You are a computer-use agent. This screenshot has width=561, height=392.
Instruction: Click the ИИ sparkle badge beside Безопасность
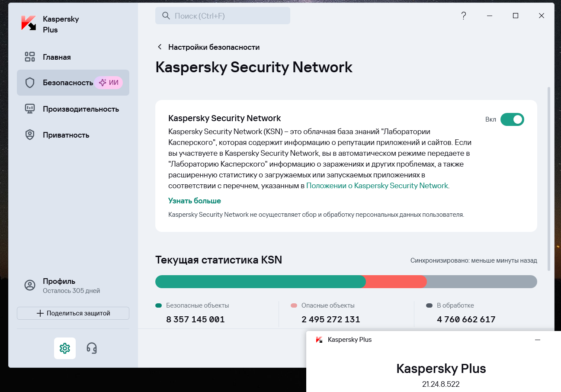click(x=109, y=83)
